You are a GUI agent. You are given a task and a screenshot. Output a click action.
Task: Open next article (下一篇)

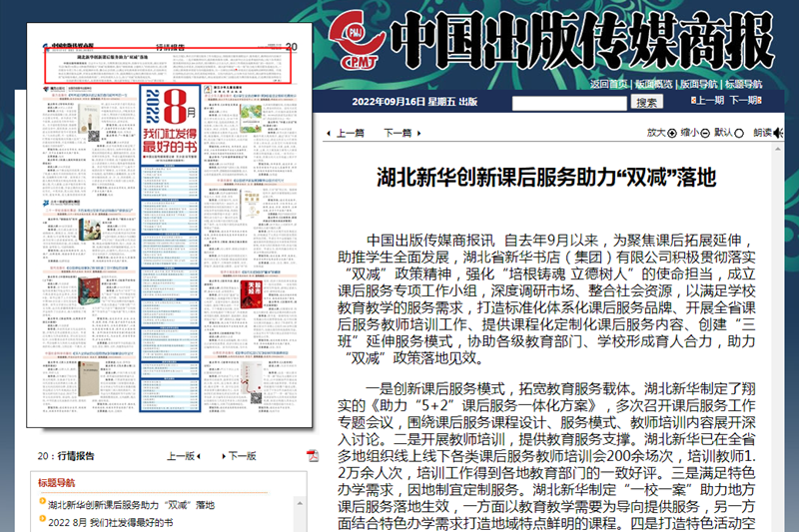coord(397,133)
